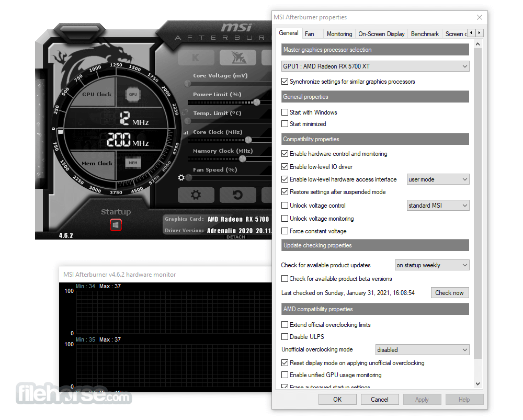The width and height of the screenshot is (523, 420).
Task: Open the standard MSI voltage dropdown
Action: [x=438, y=206]
